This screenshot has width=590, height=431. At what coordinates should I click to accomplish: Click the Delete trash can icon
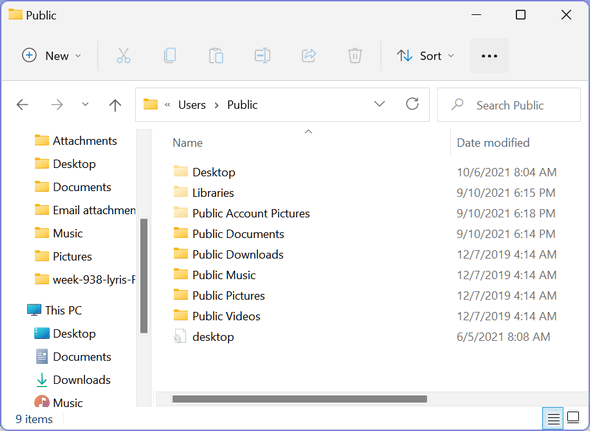click(x=355, y=56)
